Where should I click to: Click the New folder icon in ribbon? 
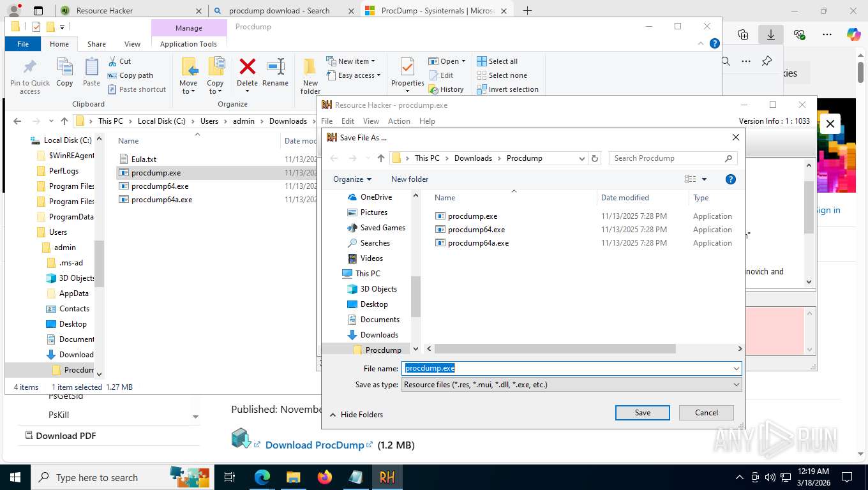pos(310,66)
